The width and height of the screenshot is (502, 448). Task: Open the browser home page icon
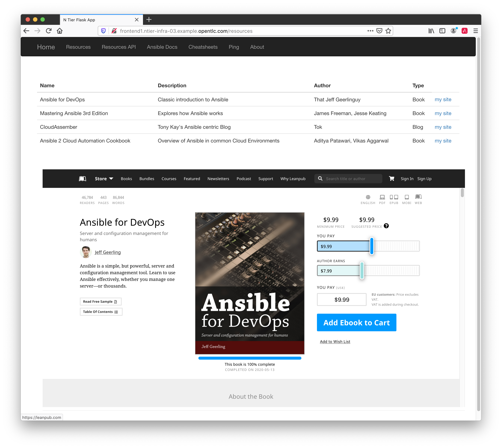coord(60,31)
